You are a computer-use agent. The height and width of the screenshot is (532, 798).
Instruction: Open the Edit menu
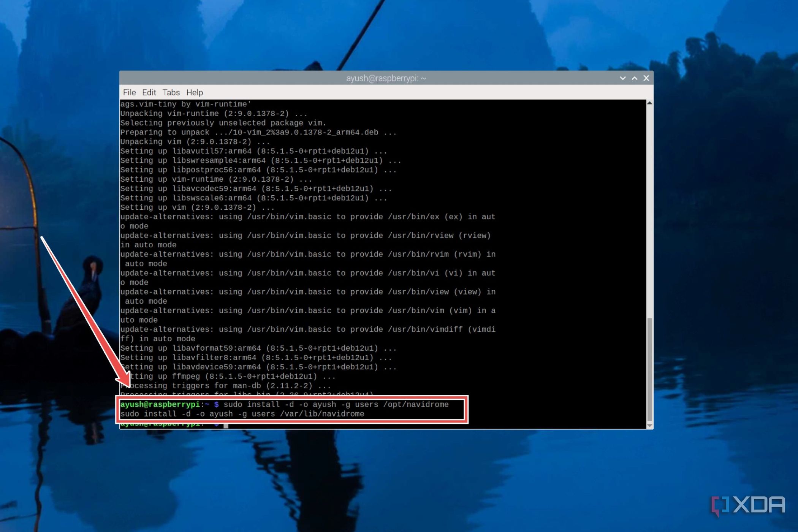click(149, 92)
